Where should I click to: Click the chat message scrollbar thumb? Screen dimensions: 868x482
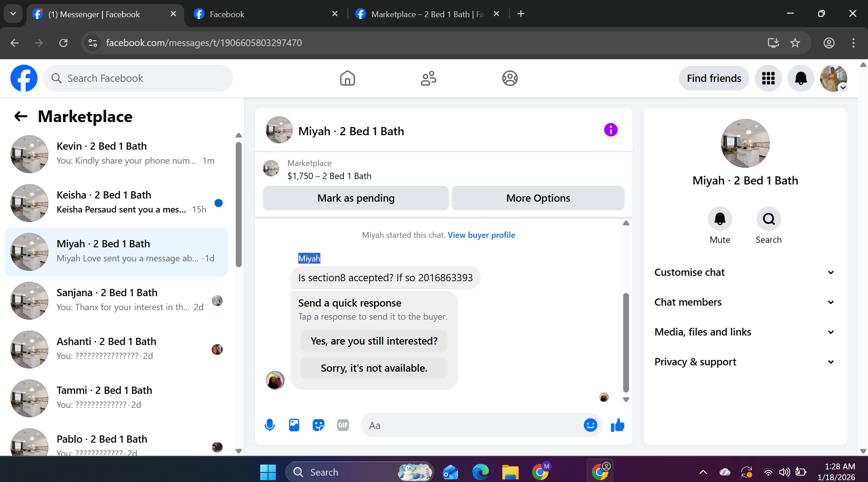[x=626, y=342]
